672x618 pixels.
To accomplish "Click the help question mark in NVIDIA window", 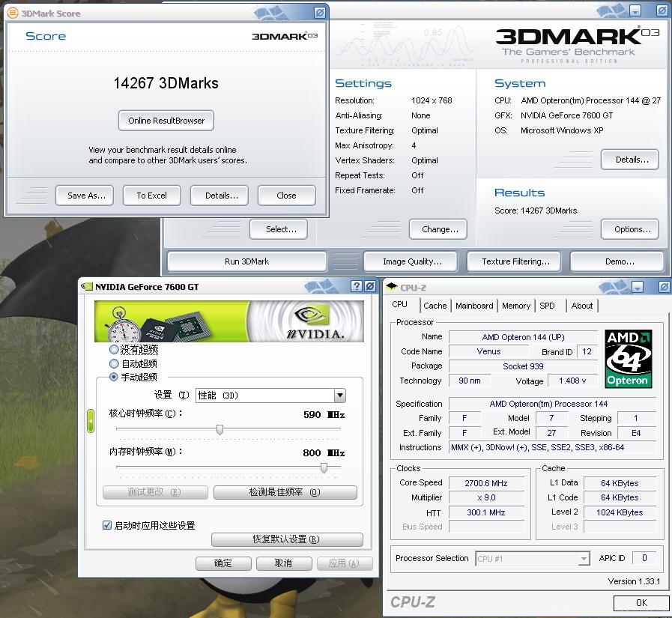I will 356,286.
